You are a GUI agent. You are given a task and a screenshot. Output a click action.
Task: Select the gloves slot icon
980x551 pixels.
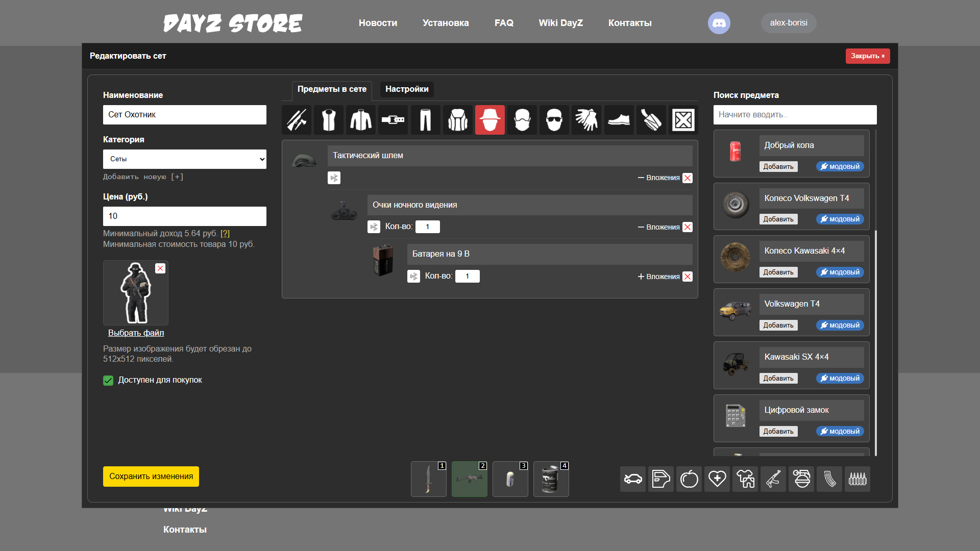click(x=586, y=120)
